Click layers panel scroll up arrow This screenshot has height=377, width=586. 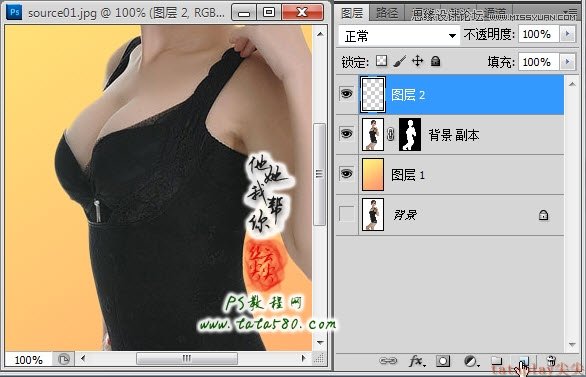tap(572, 84)
